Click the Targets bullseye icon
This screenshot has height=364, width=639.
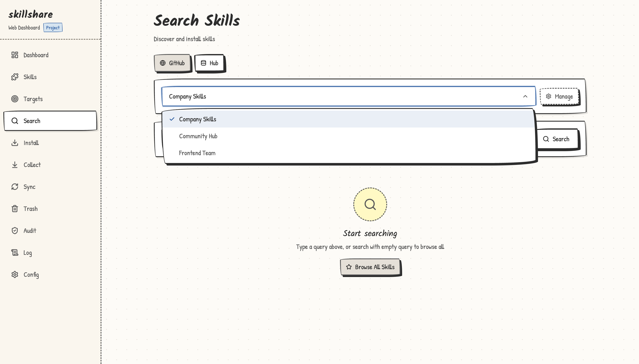click(x=15, y=99)
